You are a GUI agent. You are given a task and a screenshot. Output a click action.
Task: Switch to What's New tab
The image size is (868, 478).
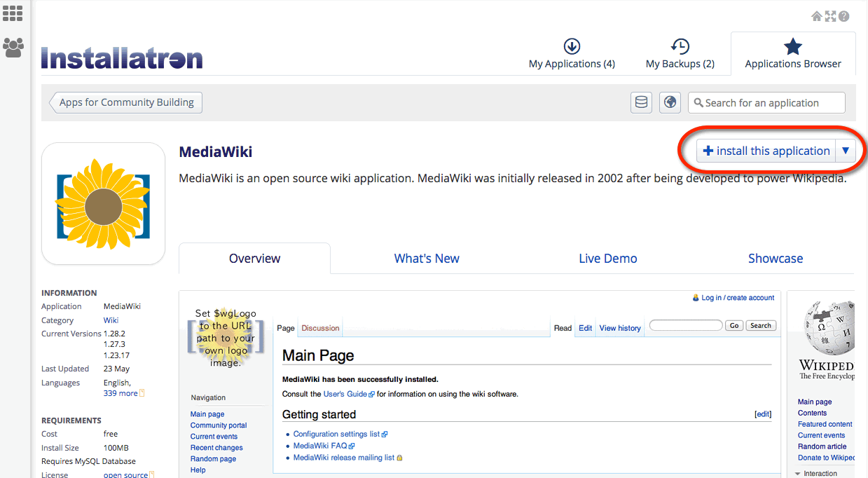[x=427, y=259]
